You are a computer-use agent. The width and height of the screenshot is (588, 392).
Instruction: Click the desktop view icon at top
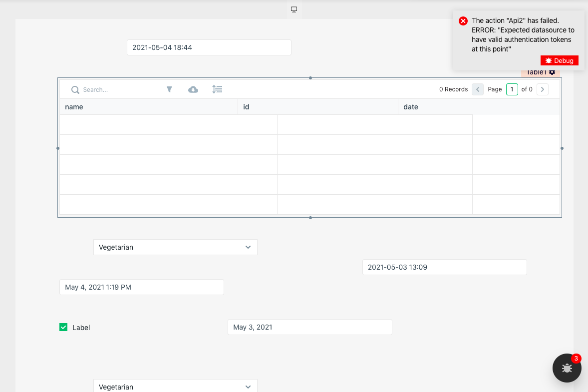click(294, 9)
